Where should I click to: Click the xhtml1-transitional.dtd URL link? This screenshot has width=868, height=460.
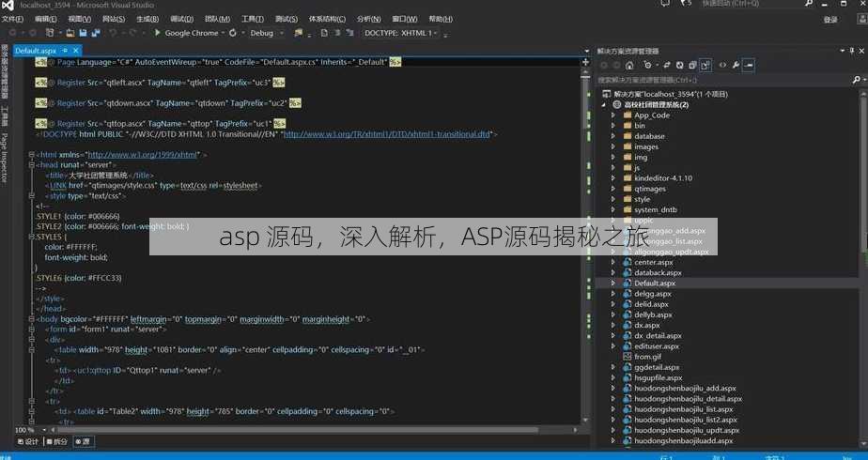click(387, 134)
